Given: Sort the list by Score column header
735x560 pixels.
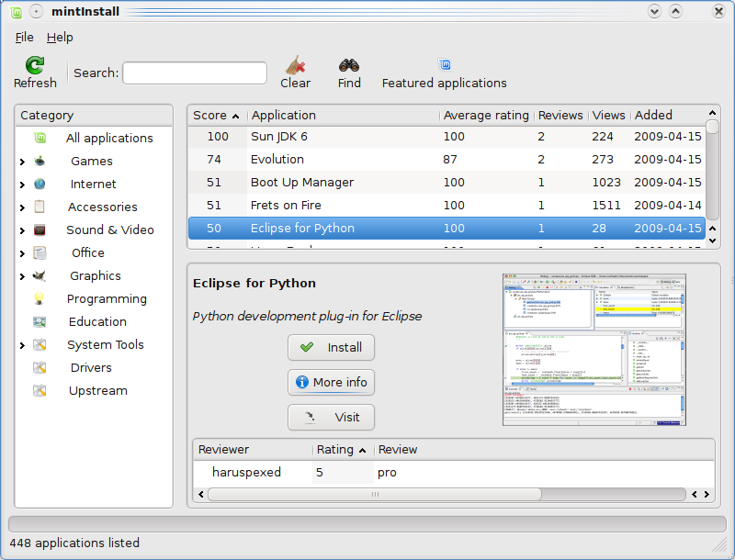Looking at the screenshot, I should point(217,116).
